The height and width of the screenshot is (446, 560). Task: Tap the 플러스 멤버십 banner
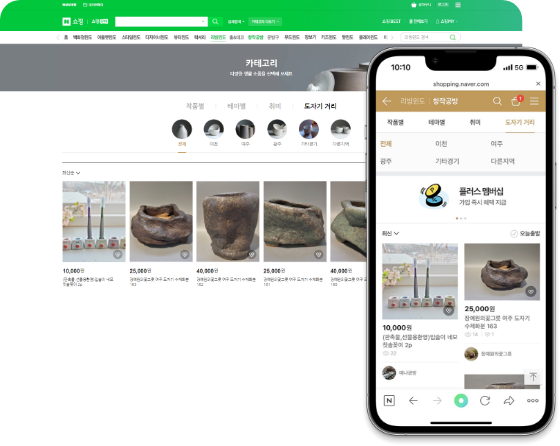point(461,197)
